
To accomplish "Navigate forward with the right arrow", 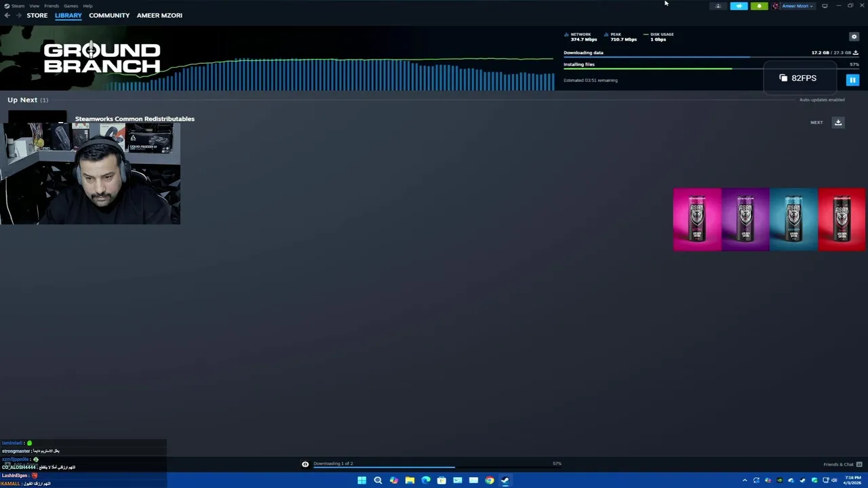I will [18, 15].
